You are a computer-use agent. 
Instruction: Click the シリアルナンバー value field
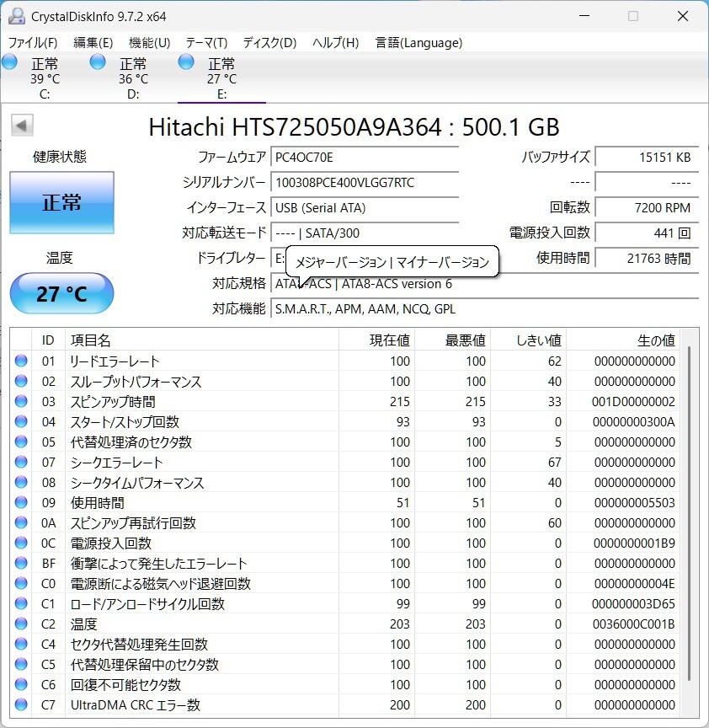(x=365, y=183)
